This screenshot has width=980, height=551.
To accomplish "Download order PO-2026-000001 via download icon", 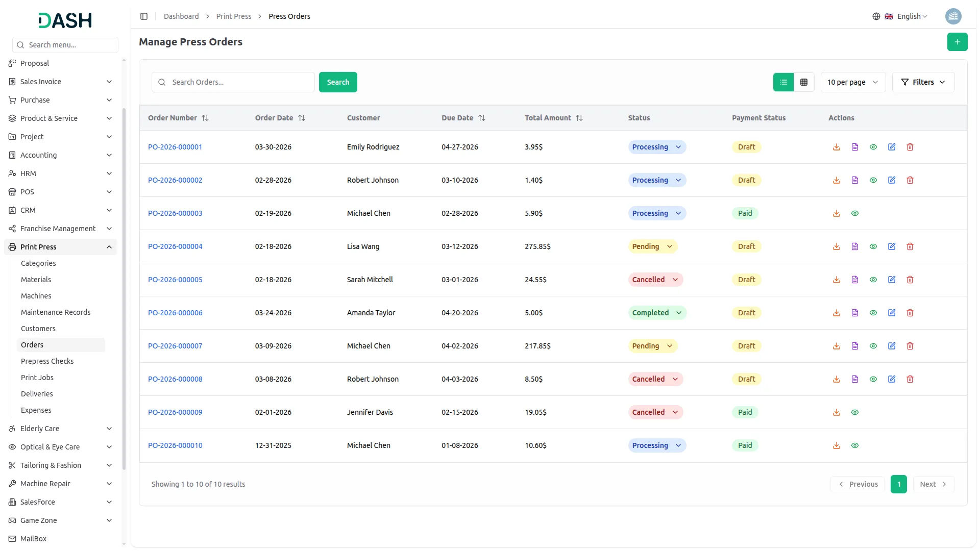I will coord(836,147).
